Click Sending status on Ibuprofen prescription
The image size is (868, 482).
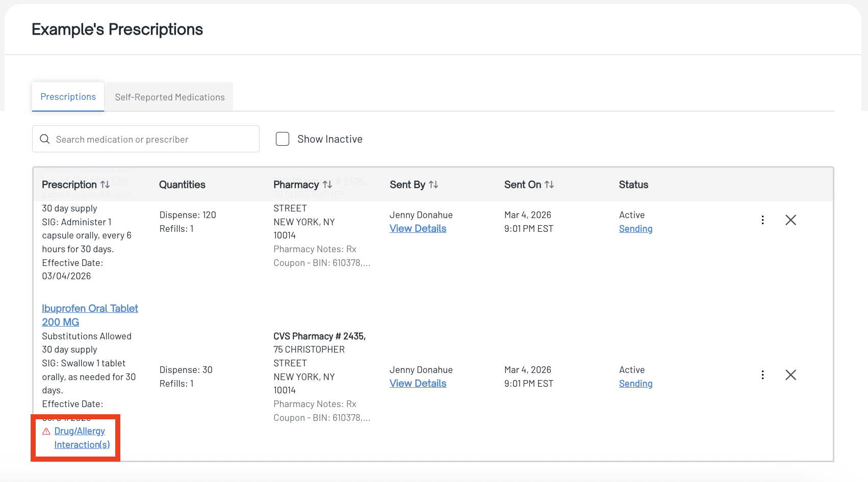635,384
